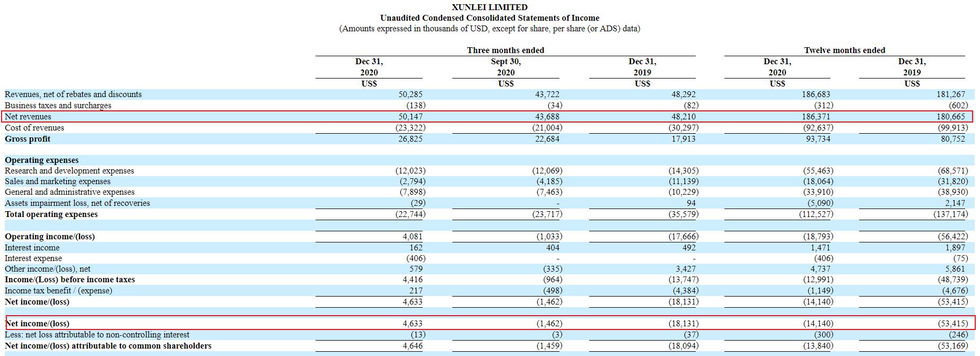Select the gross profit value 80,752

click(953, 139)
